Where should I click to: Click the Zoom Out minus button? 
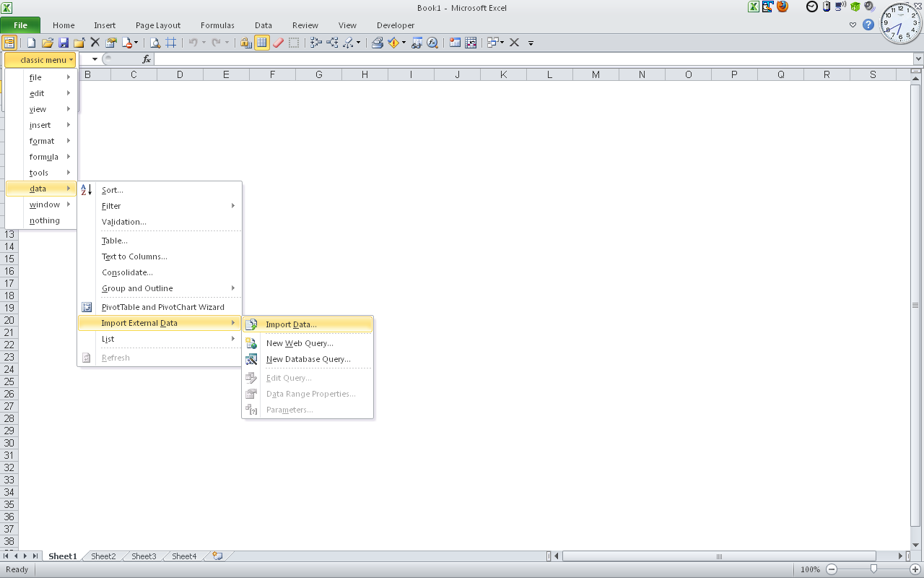point(832,569)
